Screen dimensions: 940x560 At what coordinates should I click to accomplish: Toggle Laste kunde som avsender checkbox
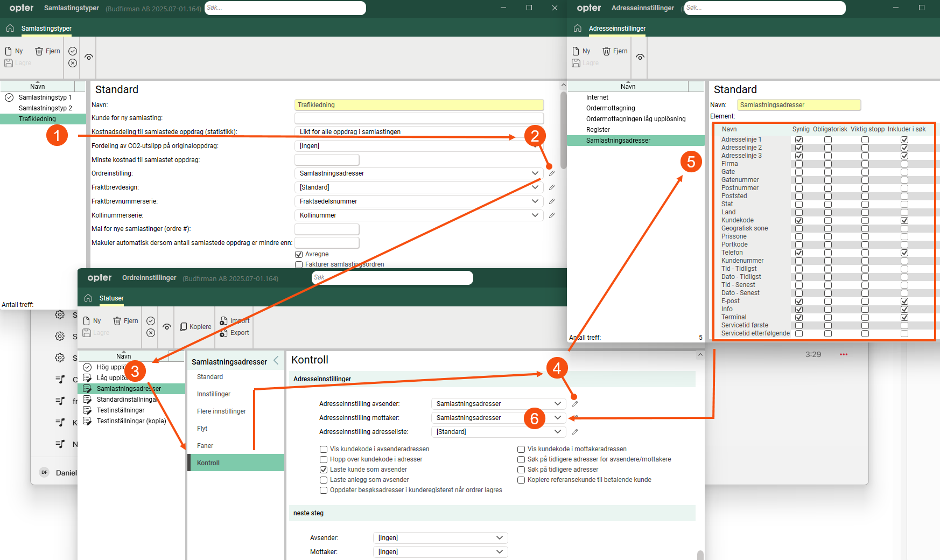pyautogui.click(x=324, y=470)
